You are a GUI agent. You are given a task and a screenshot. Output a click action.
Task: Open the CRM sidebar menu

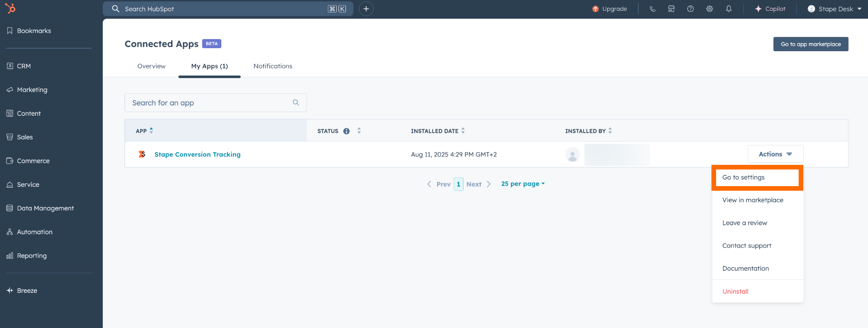click(19, 66)
